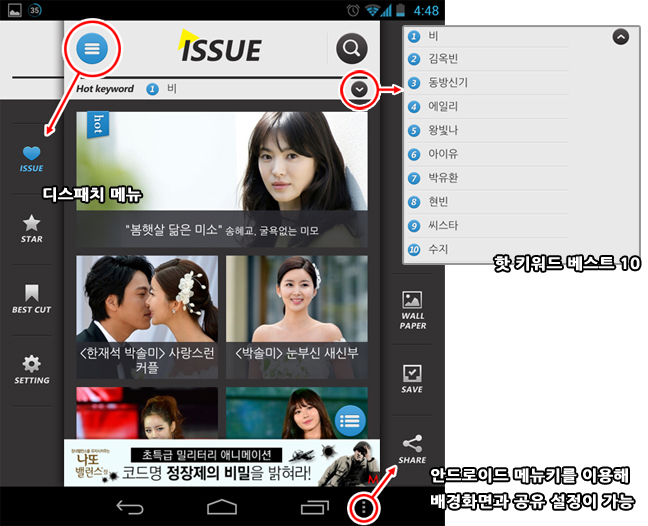Open SETTING gear in left sidebar
The height and width of the screenshot is (526, 648).
tap(32, 368)
